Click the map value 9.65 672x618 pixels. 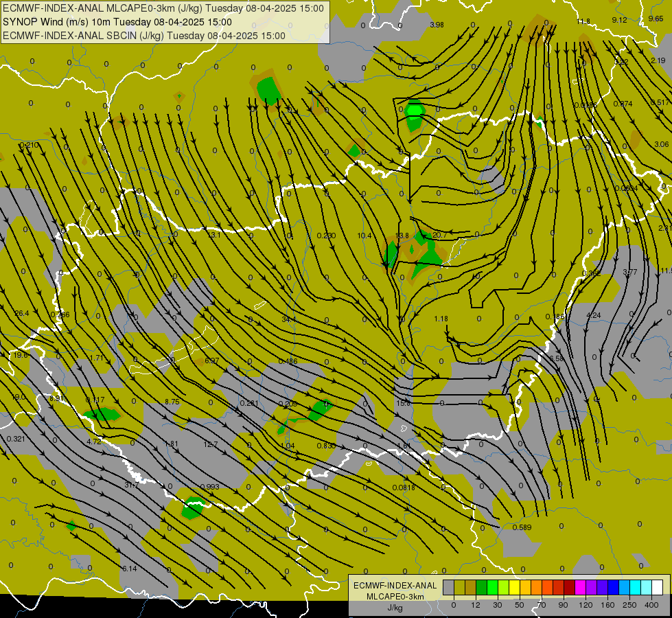click(x=656, y=19)
